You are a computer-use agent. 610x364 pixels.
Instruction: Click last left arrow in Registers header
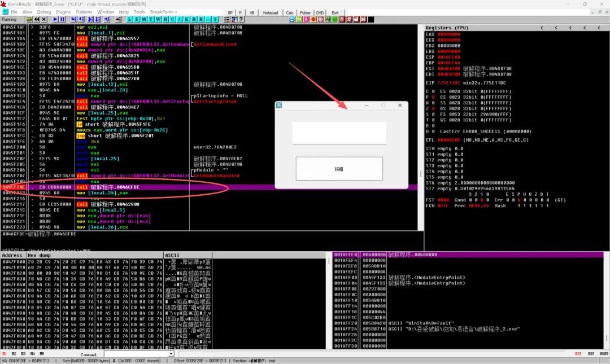[x=599, y=28]
